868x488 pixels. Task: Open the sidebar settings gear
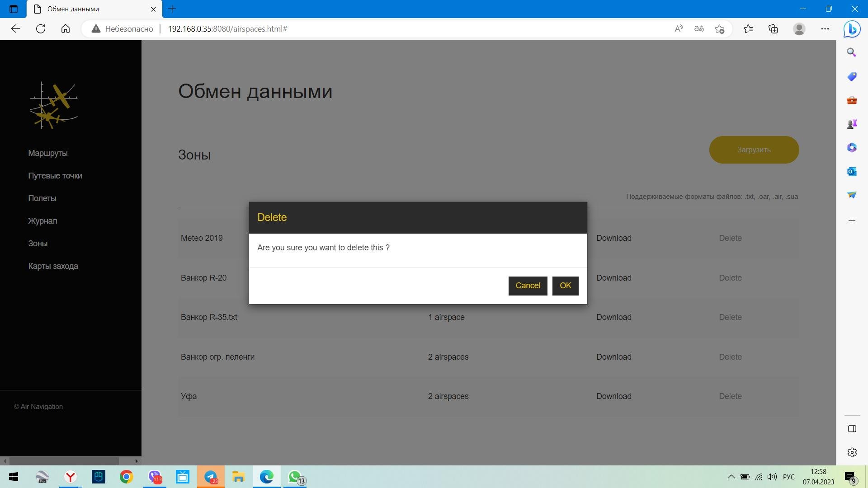pyautogui.click(x=852, y=452)
